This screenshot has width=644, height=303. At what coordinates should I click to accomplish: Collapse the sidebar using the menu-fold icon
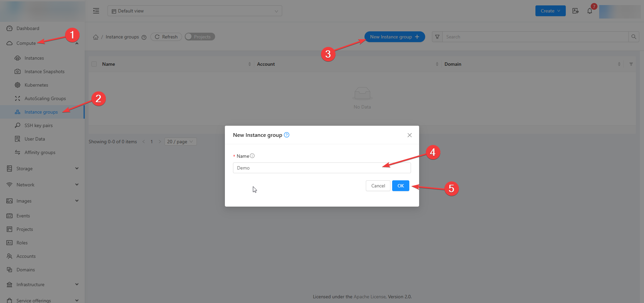[96, 11]
